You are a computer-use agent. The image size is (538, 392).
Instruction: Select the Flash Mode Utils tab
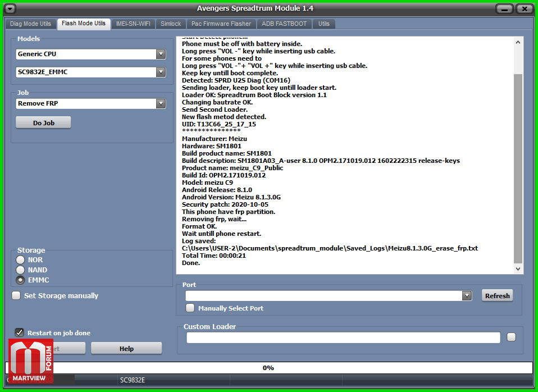pos(83,24)
